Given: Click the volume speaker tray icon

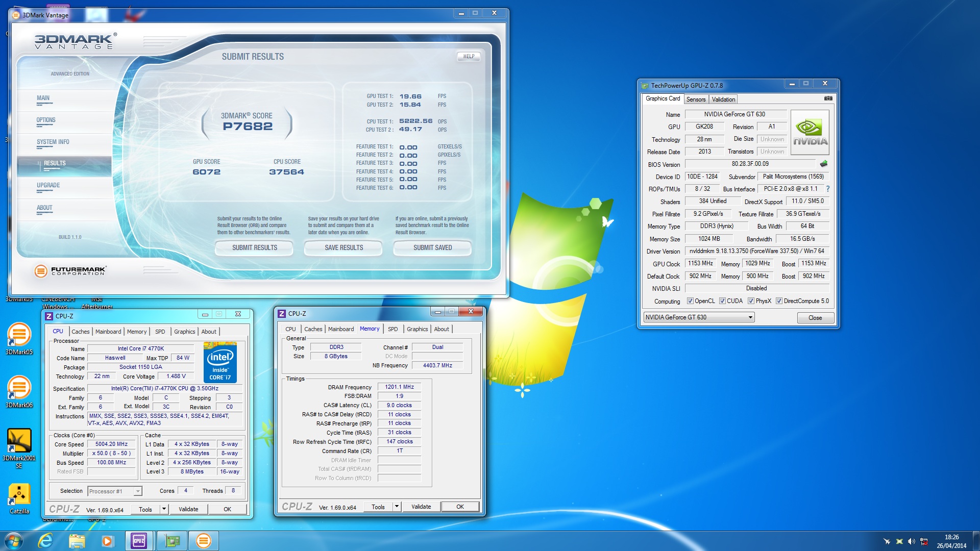Looking at the screenshot, I should coord(911,541).
